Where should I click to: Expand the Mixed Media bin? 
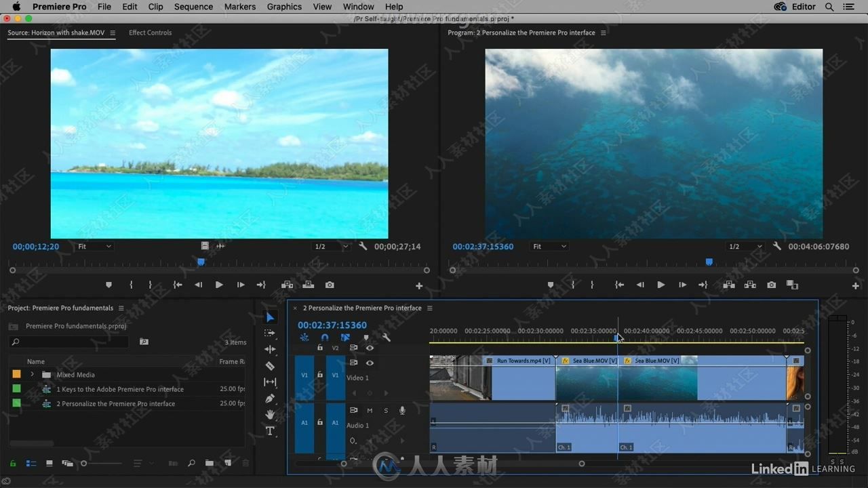pyautogui.click(x=32, y=374)
